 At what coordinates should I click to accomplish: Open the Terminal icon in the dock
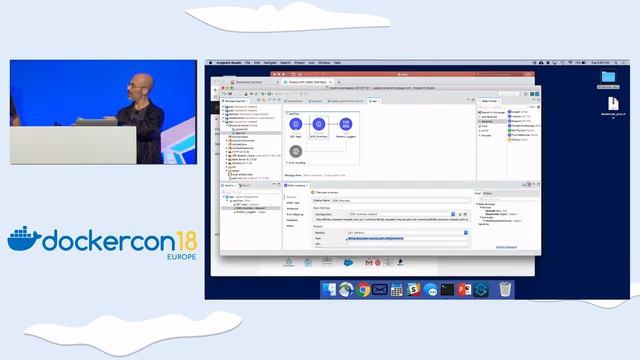click(447, 290)
